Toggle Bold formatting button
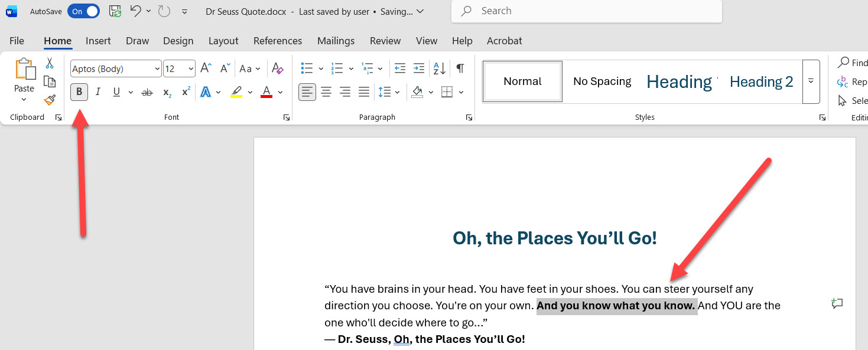 pos(79,92)
